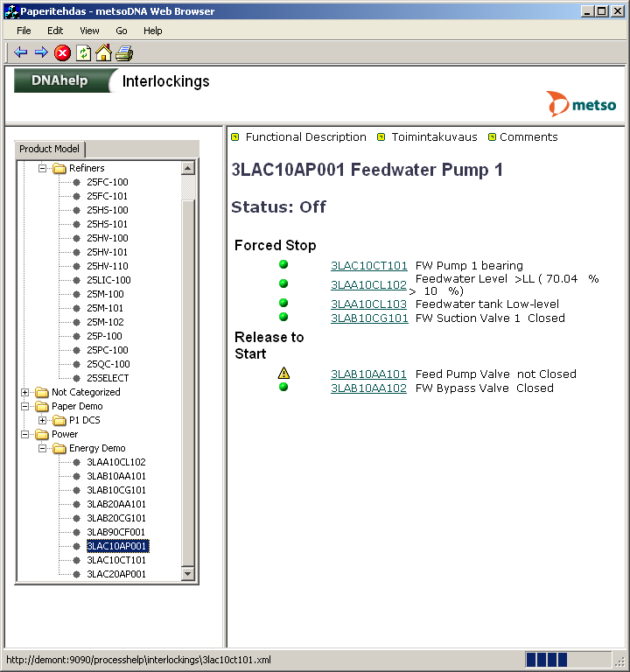This screenshot has width=630, height=672.
Task: Select the Product Model tab
Action: click(49, 149)
